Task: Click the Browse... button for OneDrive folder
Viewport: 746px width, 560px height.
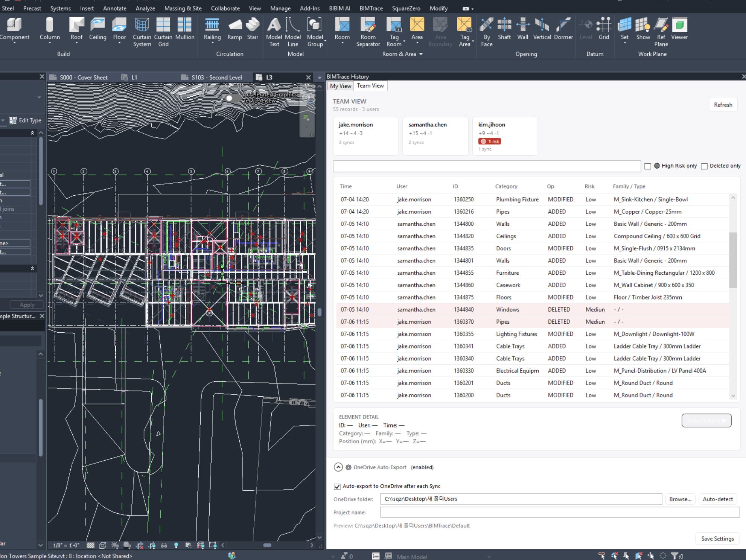Action: [680, 499]
